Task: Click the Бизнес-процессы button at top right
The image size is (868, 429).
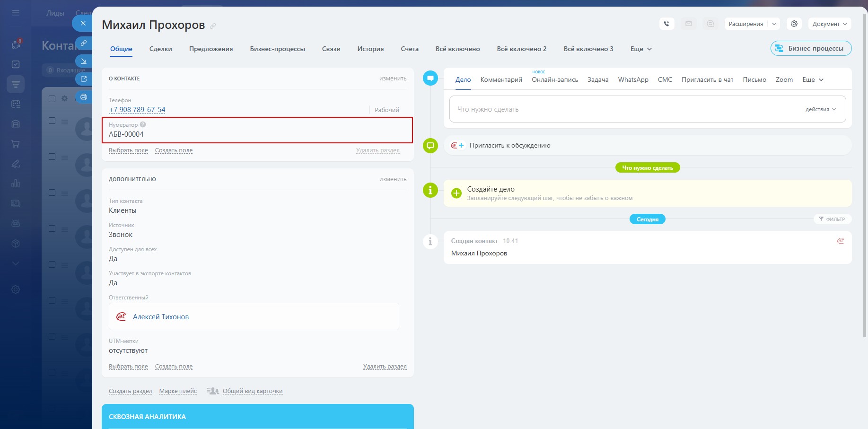Action: (811, 48)
